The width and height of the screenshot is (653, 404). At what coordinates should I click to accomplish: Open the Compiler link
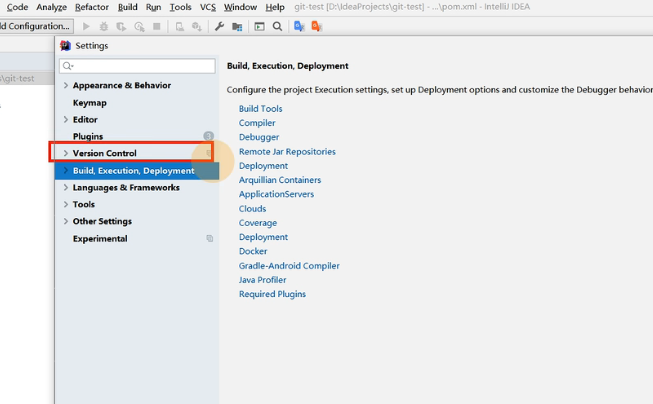pyautogui.click(x=257, y=123)
